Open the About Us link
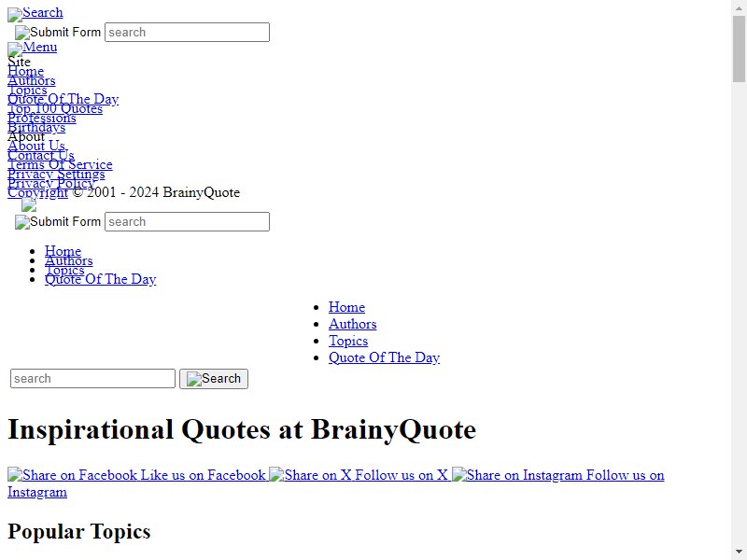 click(x=36, y=146)
